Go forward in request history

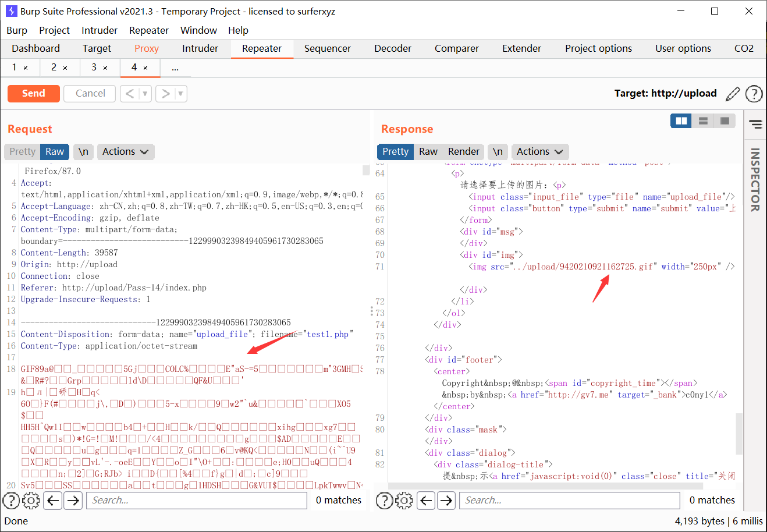pyautogui.click(x=166, y=94)
